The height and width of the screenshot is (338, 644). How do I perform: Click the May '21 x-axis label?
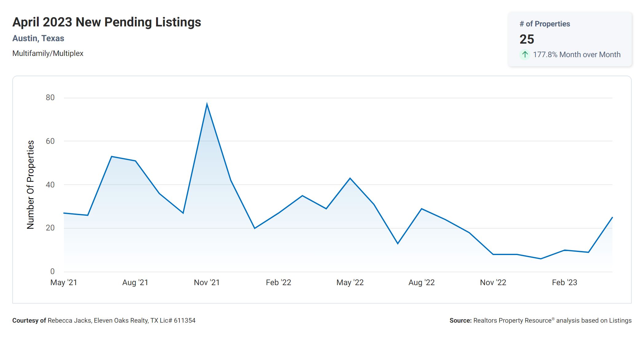[x=64, y=282]
